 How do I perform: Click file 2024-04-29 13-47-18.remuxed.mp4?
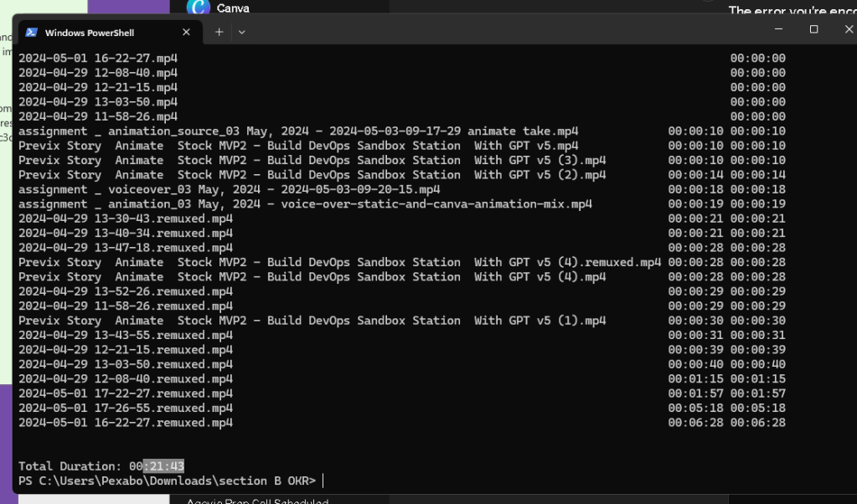click(126, 248)
